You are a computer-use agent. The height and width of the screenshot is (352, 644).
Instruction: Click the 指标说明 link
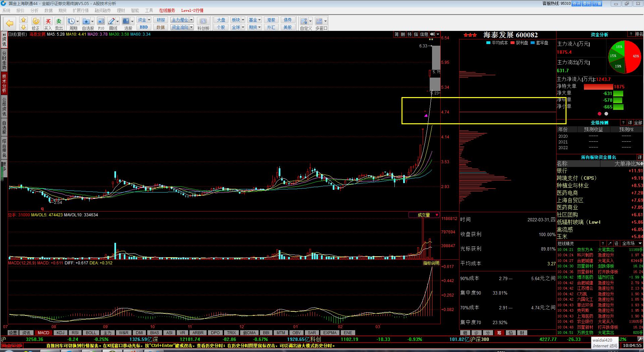pyautogui.click(x=431, y=263)
